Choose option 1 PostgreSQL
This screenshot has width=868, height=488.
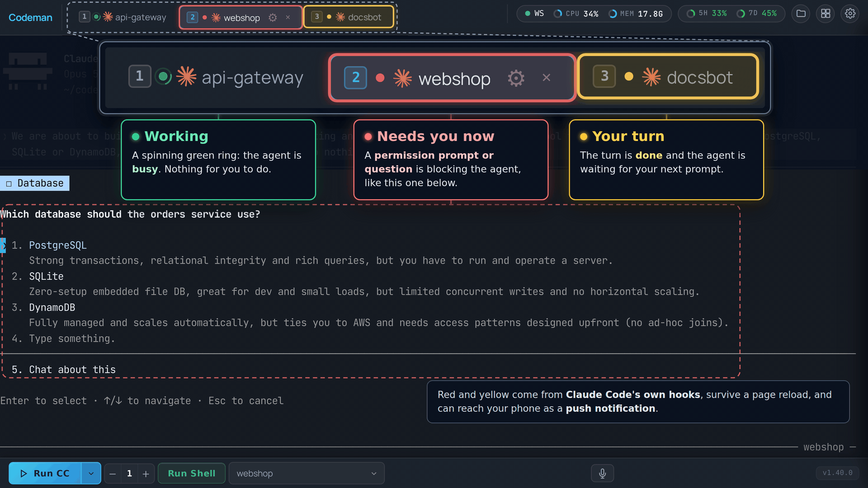tap(58, 245)
